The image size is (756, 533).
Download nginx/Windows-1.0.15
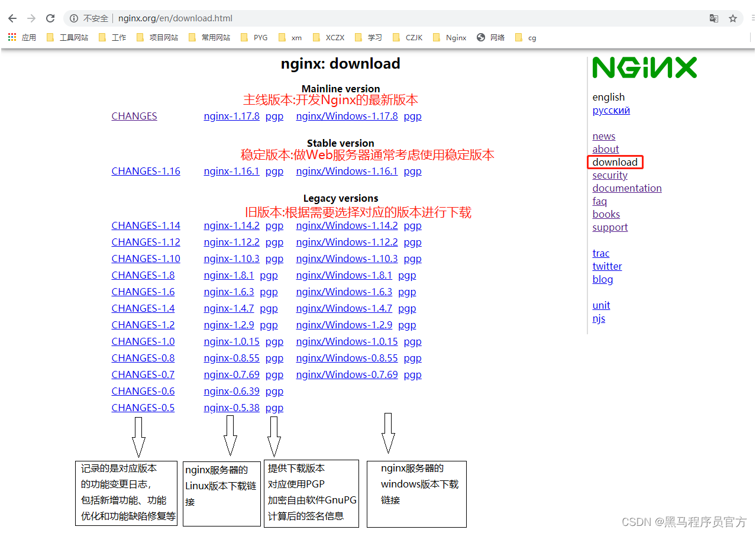tap(347, 341)
